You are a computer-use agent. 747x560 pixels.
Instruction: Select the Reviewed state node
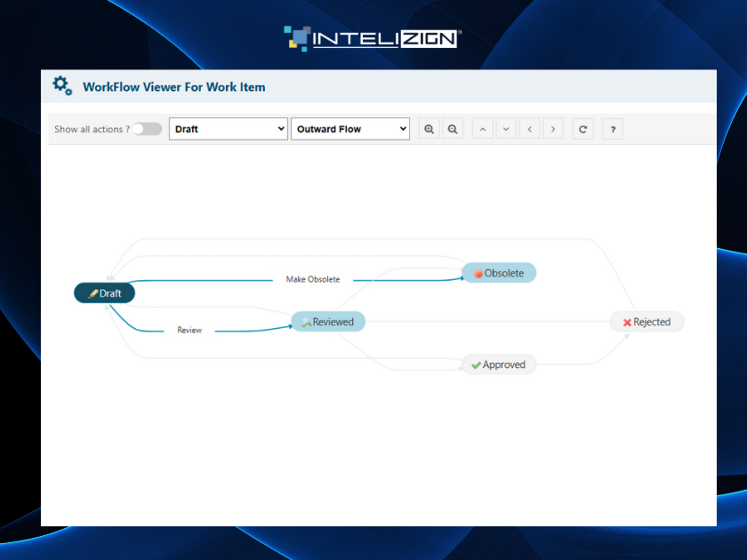[x=328, y=322]
